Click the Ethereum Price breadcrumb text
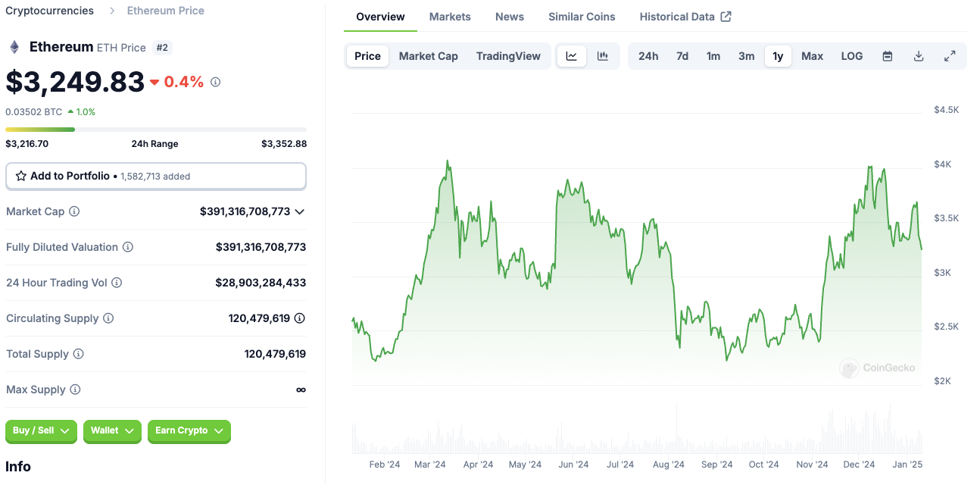980x485 pixels. (166, 11)
